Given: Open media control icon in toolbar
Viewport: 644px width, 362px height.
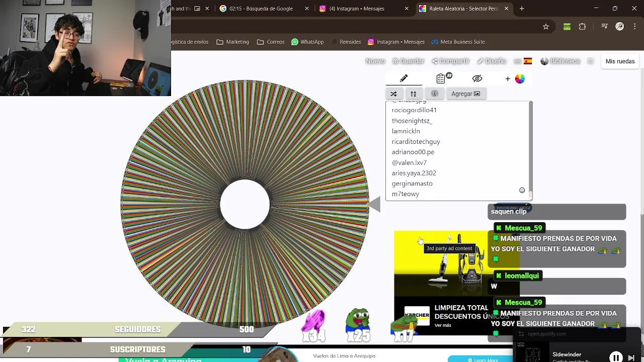Looking at the screenshot, I should [x=605, y=27].
